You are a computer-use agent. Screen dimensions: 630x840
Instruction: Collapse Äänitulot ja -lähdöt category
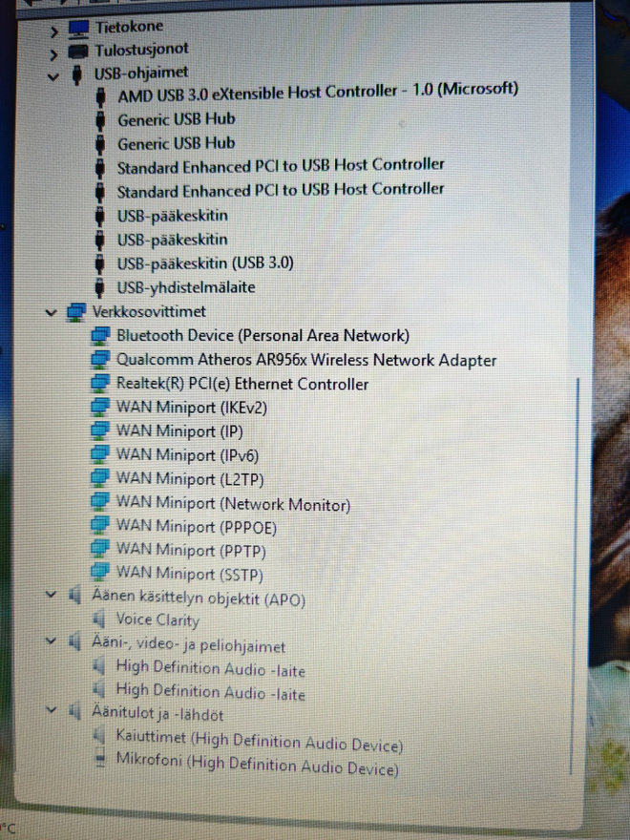pos(51,710)
